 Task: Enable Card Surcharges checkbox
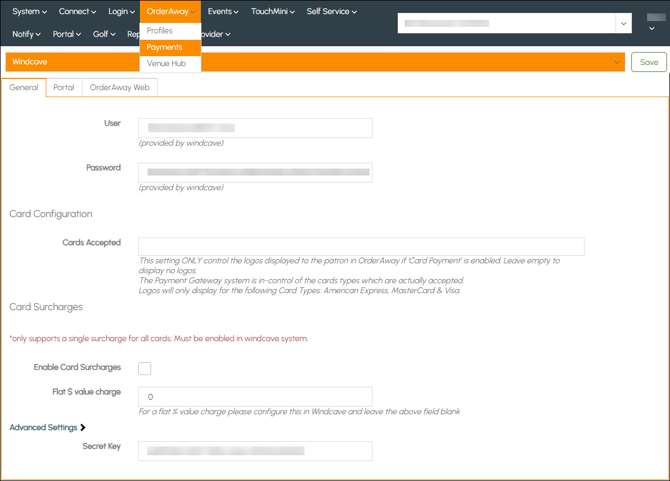click(144, 368)
